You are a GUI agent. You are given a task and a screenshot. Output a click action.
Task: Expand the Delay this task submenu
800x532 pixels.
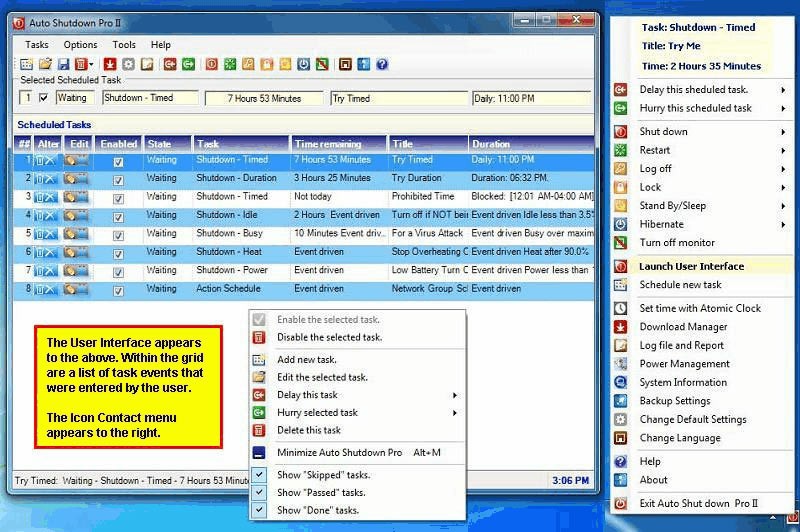[x=455, y=395]
